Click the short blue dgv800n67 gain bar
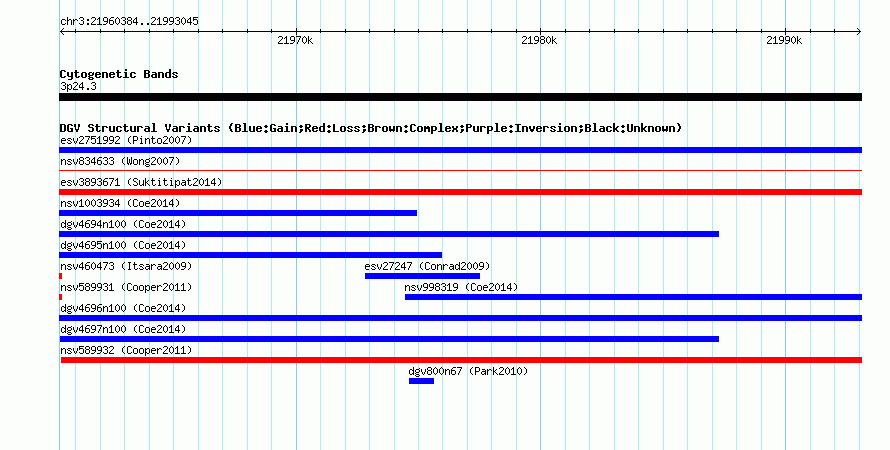Screen dimensions: 890x450 (x=421, y=381)
